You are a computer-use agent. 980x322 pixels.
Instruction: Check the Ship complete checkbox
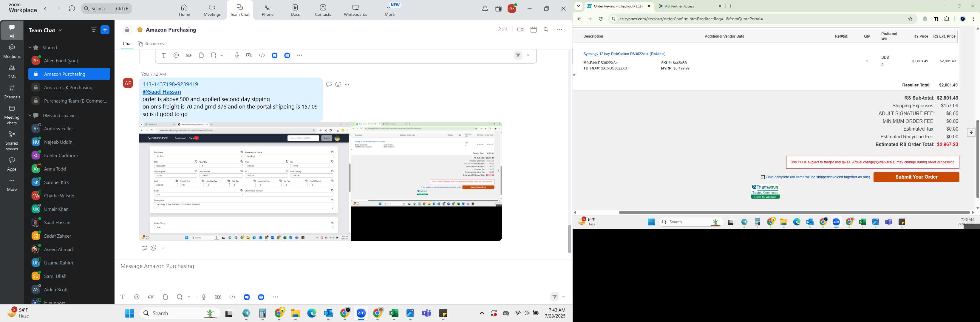pyautogui.click(x=762, y=177)
